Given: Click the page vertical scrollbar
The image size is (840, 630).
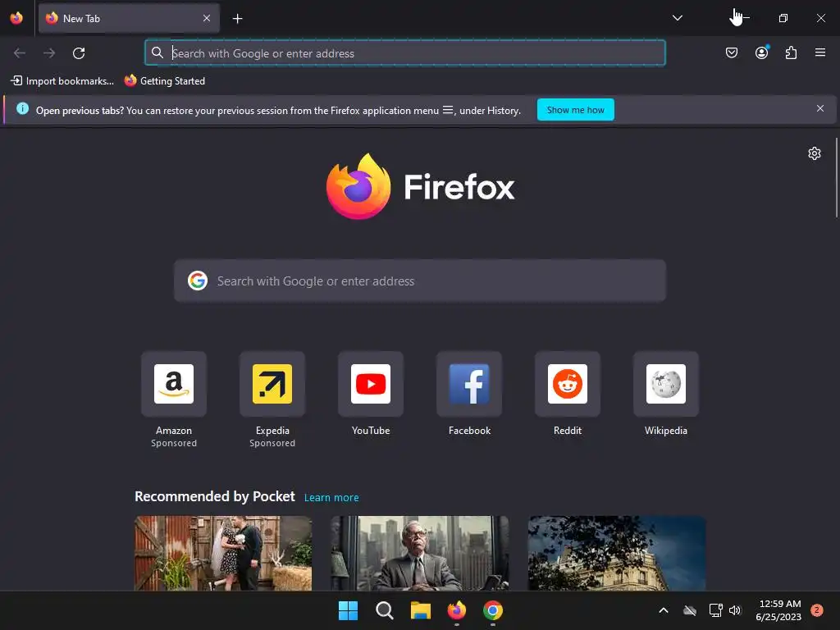Looking at the screenshot, I should pos(836,178).
